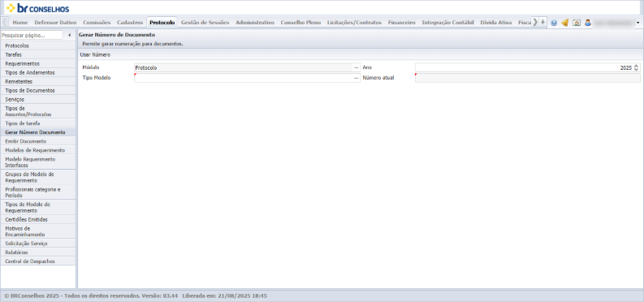The height and width of the screenshot is (302, 644).
Task: Open the tab overflow list down arrow
Action: [x=543, y=22]
